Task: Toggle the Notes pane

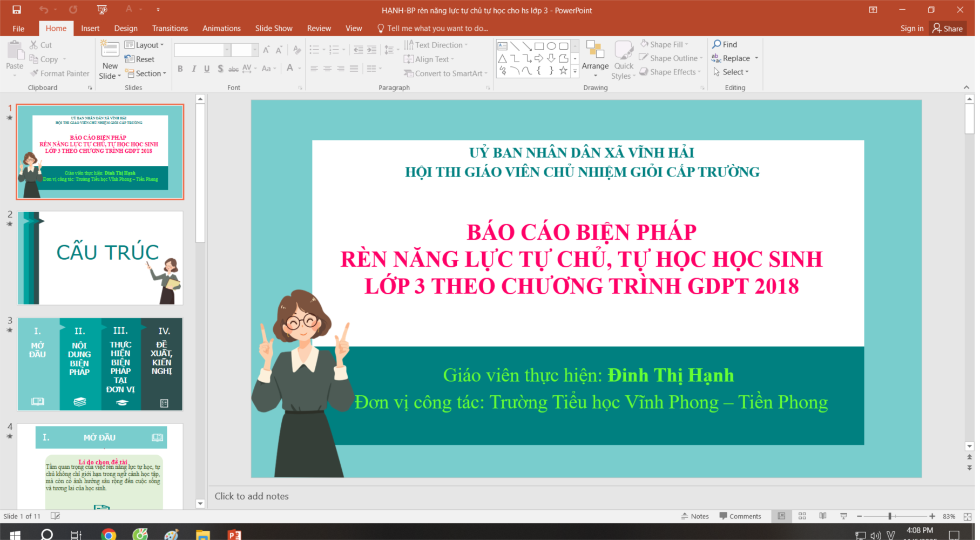Action: click(695, 516)
